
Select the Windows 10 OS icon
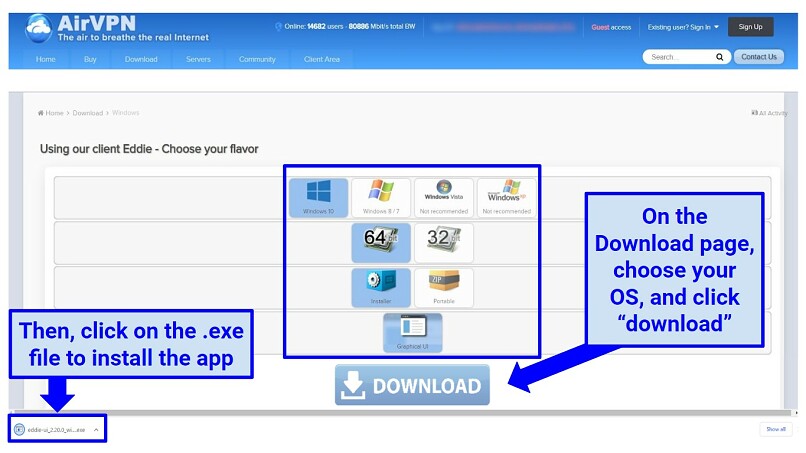coord(318,197)
